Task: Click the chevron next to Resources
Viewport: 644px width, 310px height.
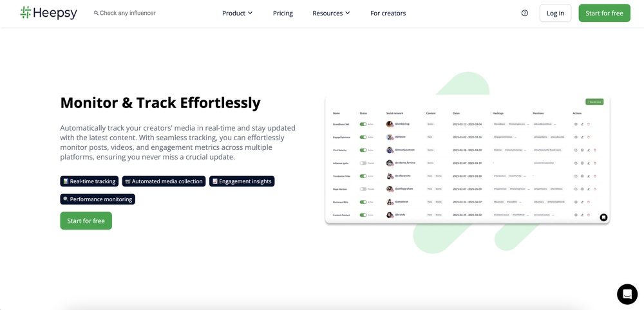Action: [348, 13]
